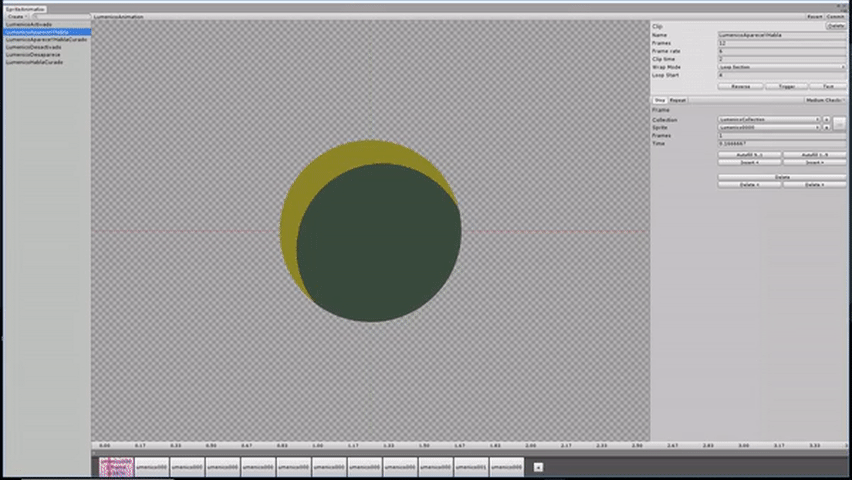The width and height of the screenshot is (852, 480).
Task: Select the first frame in the timeline
Action: point(116,467)
